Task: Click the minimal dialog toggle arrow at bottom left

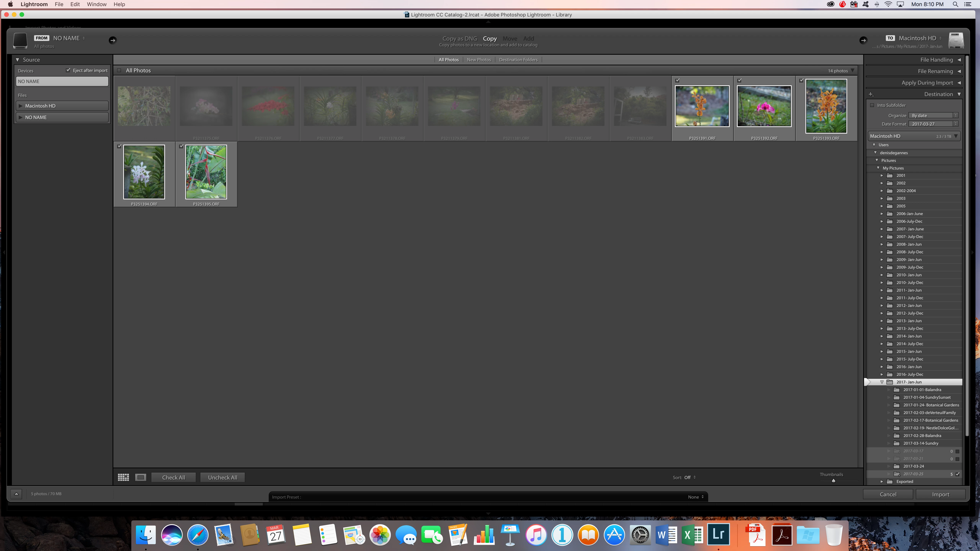Action: pos(16,494)
